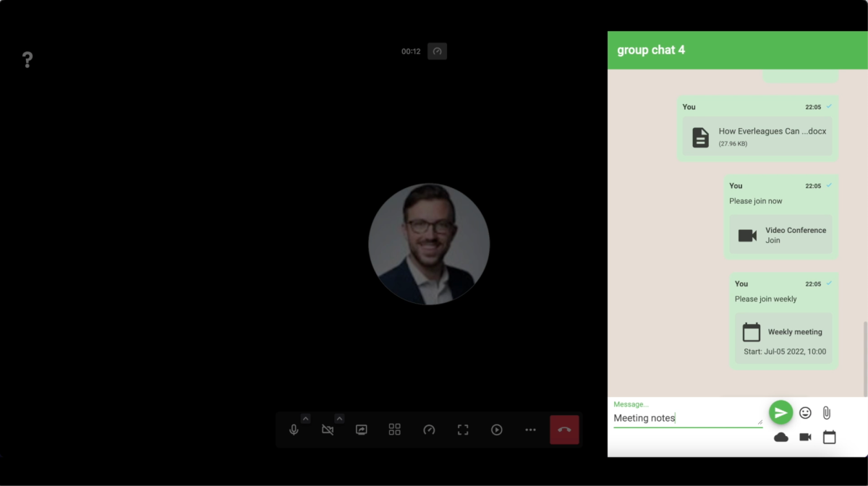Screen dimensions: 868x486
Task: Expand camera options chevron
Action: pos(339,419)
